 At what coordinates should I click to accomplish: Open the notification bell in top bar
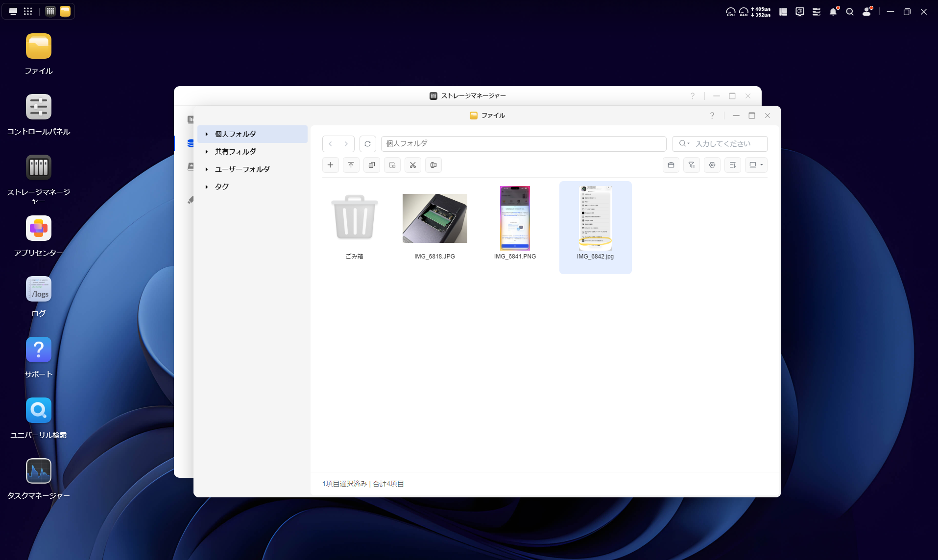833,12
